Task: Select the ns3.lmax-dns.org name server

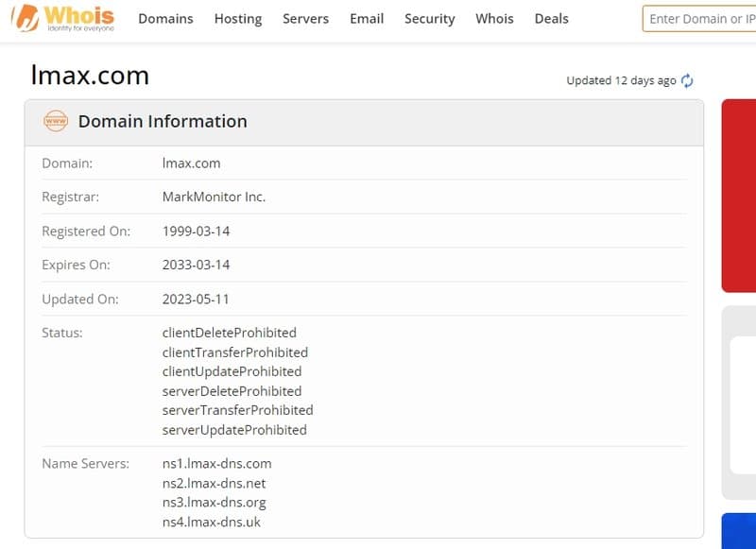Action: (215, 503)
